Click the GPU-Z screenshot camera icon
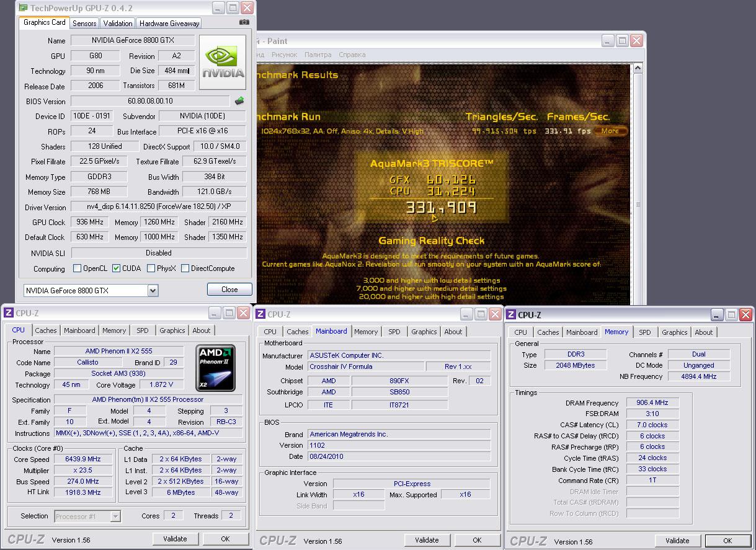Image resolution: width=756 pixels, height=550 pixels. [244, 22]
